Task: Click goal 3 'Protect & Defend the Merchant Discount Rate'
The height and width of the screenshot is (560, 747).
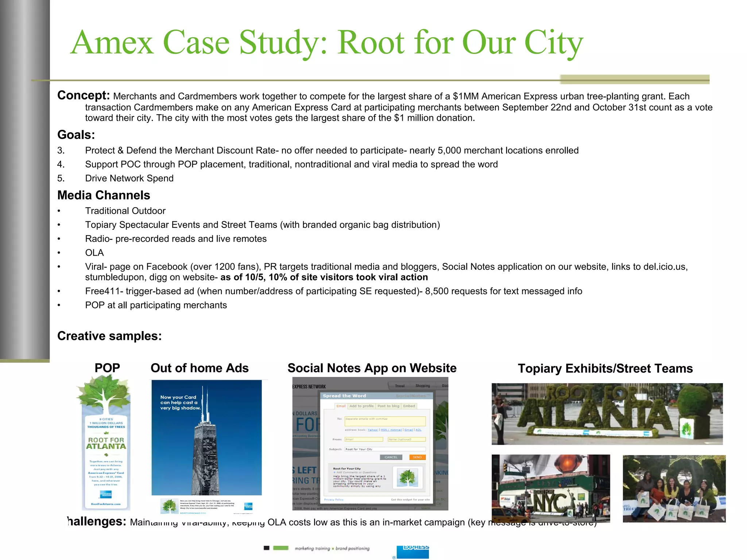Action: [332, 151]
